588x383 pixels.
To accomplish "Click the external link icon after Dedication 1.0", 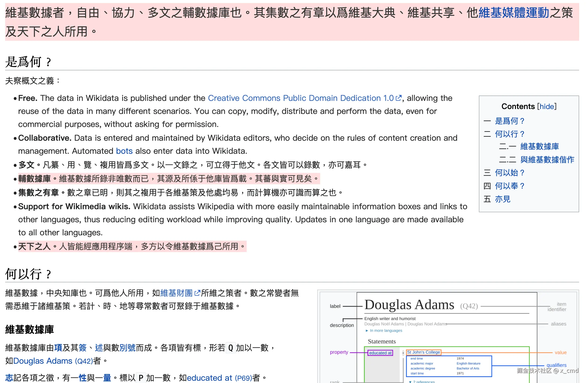I will [398, 98].
